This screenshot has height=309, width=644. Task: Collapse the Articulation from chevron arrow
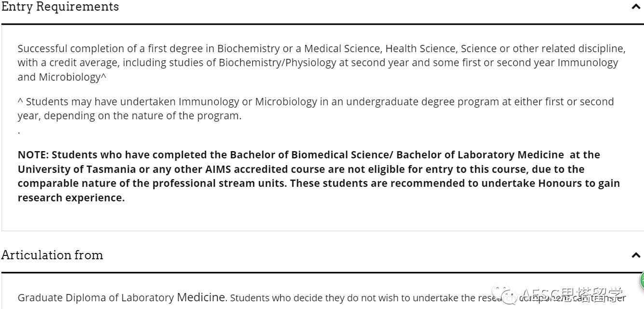click(636, 255)
